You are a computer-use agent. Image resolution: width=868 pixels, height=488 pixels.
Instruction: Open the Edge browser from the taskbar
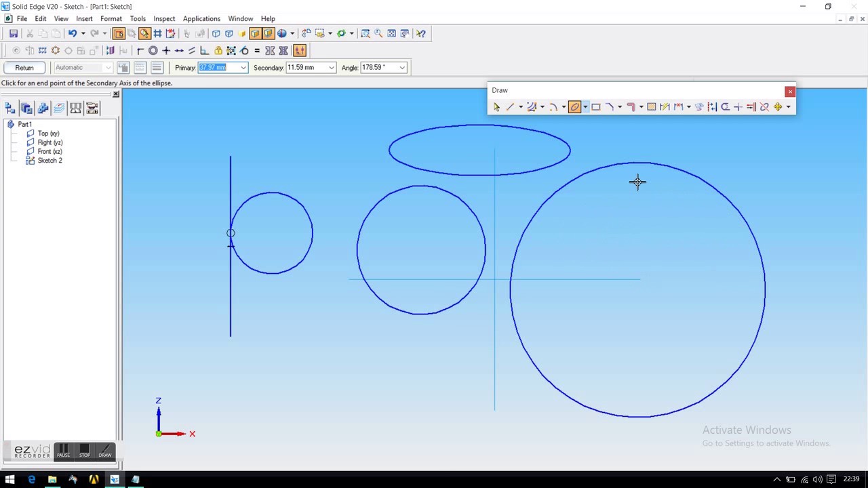tap(31, 480)
